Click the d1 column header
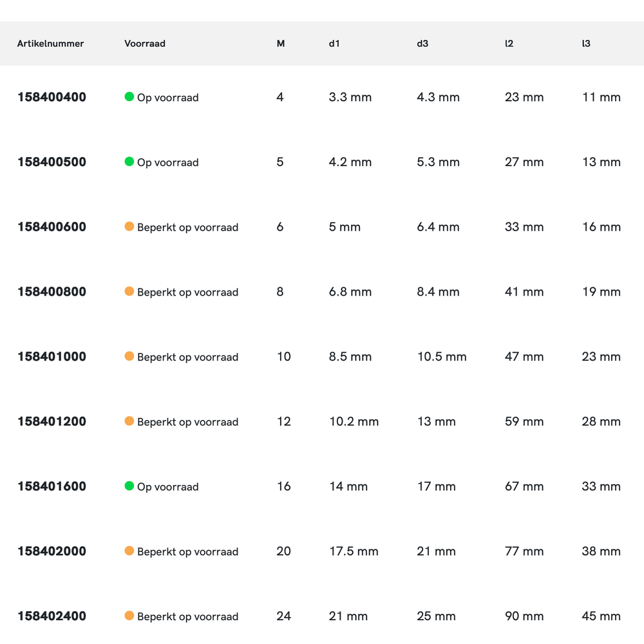This screenshot has width=644, height=644. pyautogui.click(x=334, y=44)
